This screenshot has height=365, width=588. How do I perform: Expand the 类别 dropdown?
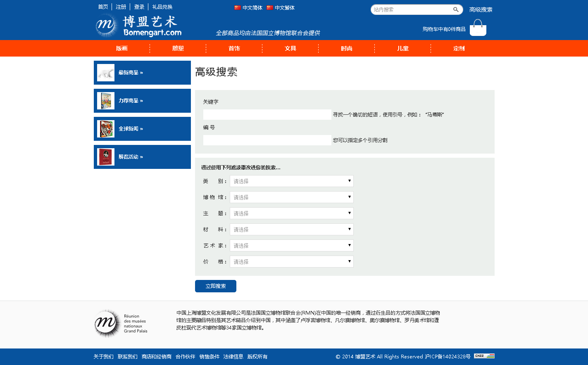tap(291, 181)
